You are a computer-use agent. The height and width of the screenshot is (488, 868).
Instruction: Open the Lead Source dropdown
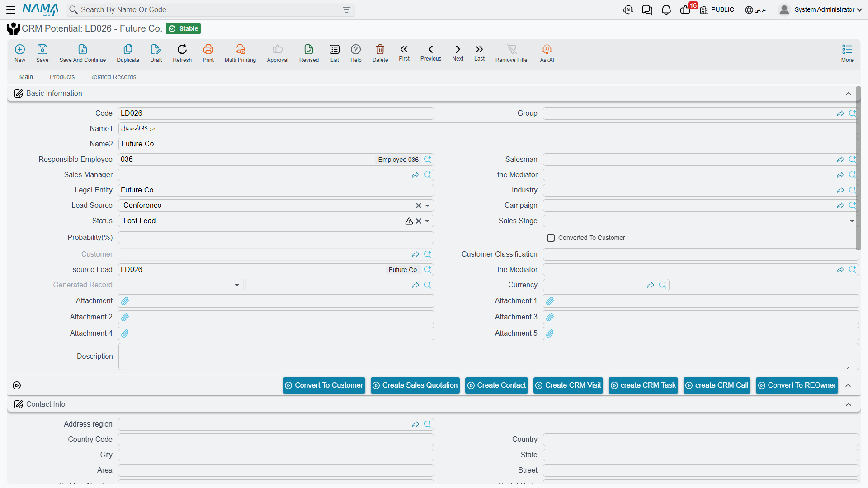click(427, 206)
